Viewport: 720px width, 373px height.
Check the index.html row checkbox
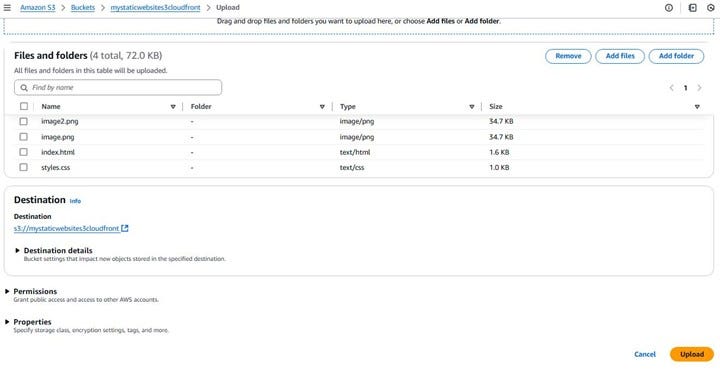point(23,152)
